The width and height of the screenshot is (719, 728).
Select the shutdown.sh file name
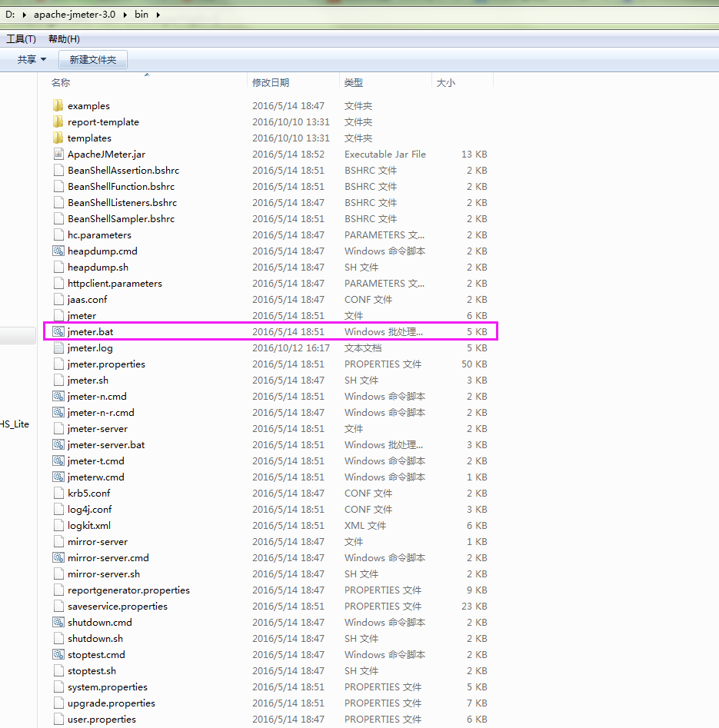[x=95, y=638]
